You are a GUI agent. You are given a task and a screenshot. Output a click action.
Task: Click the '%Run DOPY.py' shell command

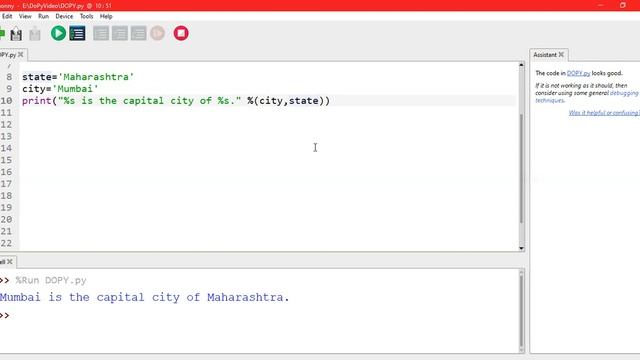(51, 280)
